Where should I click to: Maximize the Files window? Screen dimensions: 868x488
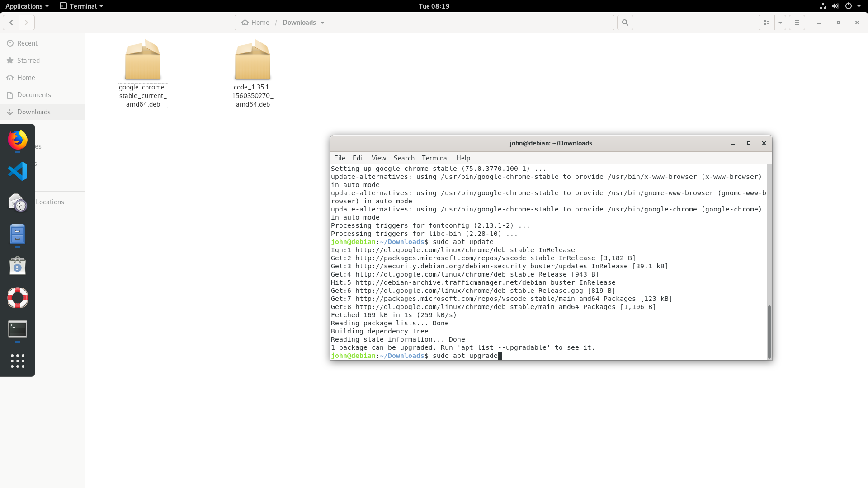838,23
